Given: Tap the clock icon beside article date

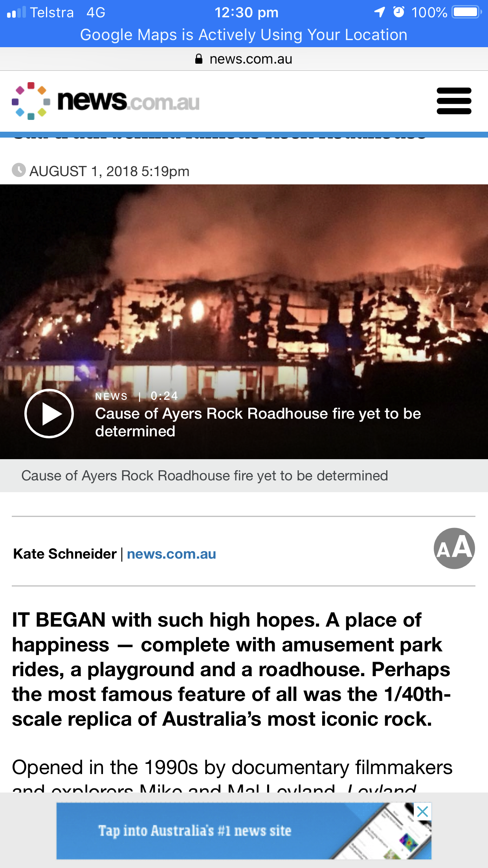Looking at the screenshot, I should (19, 170).
